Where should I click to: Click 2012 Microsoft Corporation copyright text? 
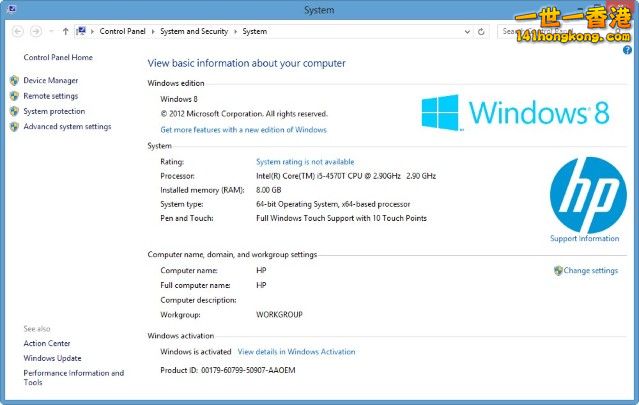(244, 114)
